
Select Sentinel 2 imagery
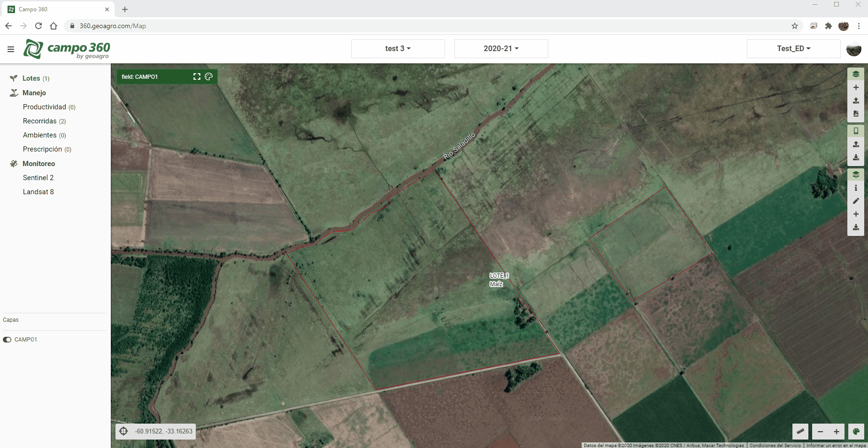(x=38, y=178)
